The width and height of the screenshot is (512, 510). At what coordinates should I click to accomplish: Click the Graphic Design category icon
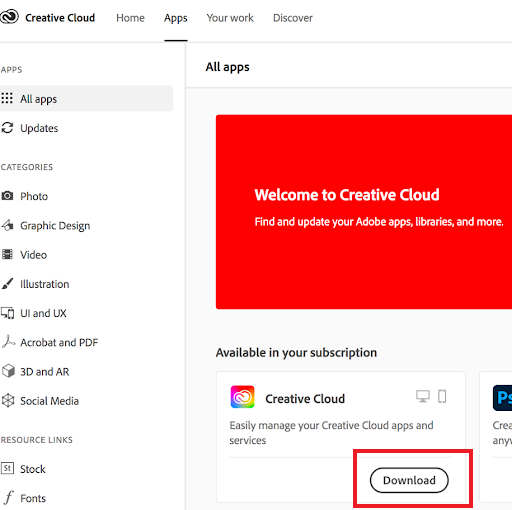7,225
